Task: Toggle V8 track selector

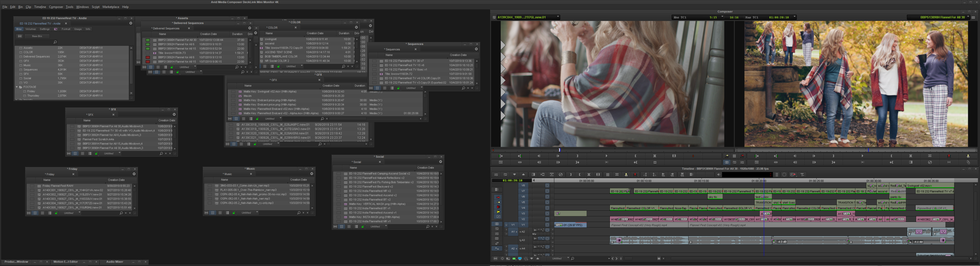Action: point(523,186)
